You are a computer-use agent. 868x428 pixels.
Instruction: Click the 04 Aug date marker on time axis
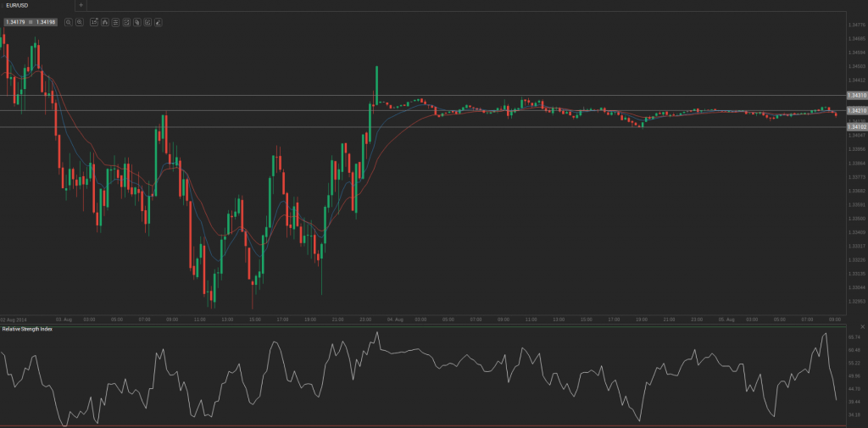tap(394, 320)
